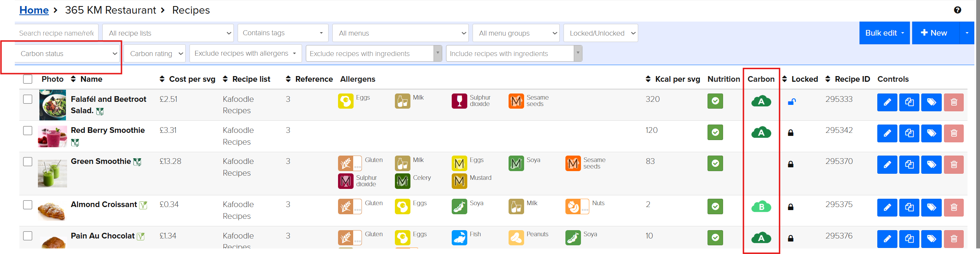Delete the Red Berry Smoothie recipe
The image size is (980, 254).
[954, 134]
